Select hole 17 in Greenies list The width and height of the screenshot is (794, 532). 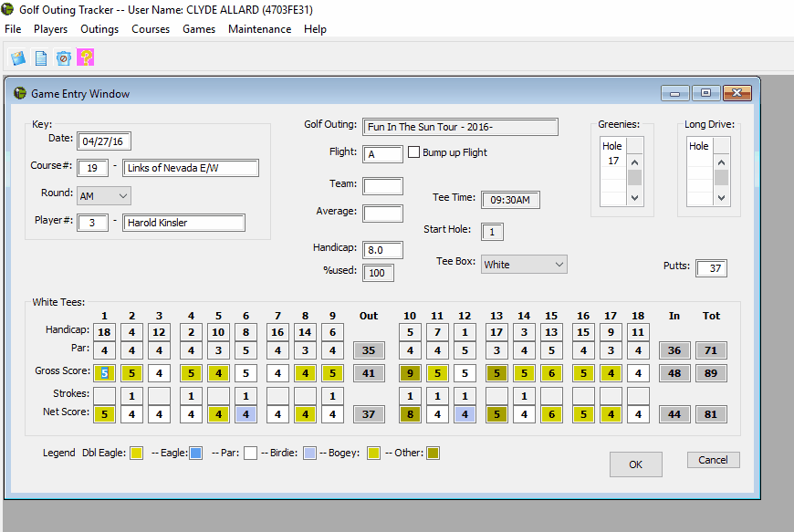[x=613, y=161]
